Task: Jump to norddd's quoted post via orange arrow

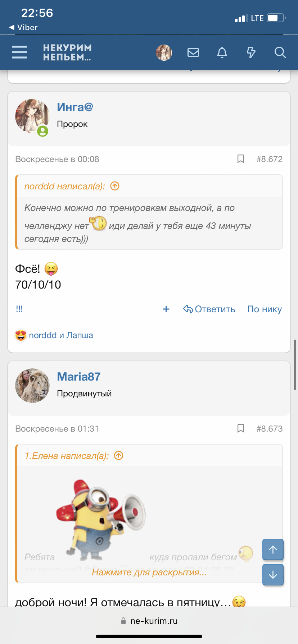Action: click(x=114, y=186)
